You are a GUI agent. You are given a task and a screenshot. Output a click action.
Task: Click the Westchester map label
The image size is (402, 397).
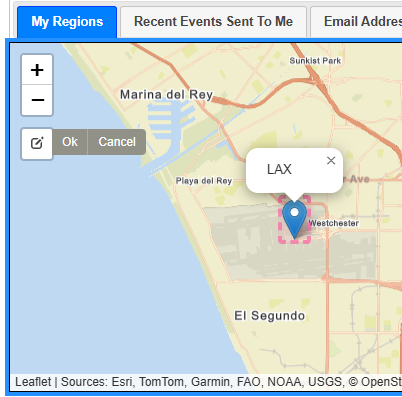pyautogui.click(x=334, y=223)
